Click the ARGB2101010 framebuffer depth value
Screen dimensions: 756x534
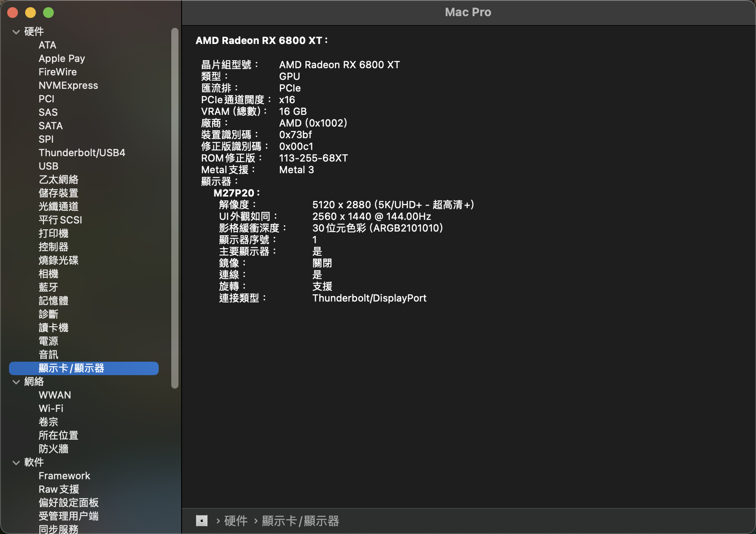pyautogui.click(x=378, y=228)
